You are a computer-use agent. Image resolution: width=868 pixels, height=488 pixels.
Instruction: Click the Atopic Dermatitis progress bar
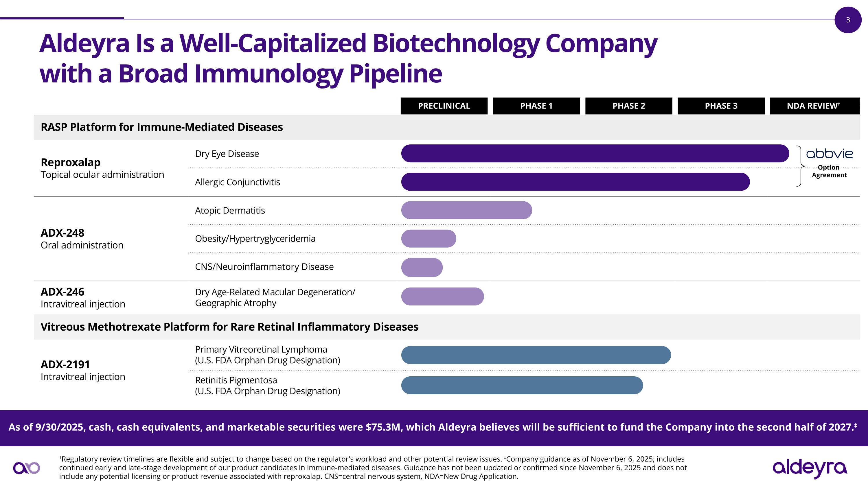click(466, 210)
